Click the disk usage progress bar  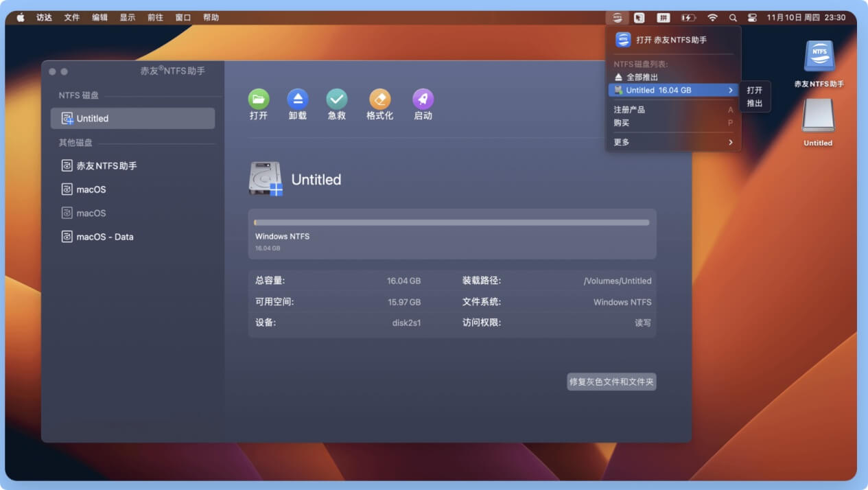coord(451,222)
